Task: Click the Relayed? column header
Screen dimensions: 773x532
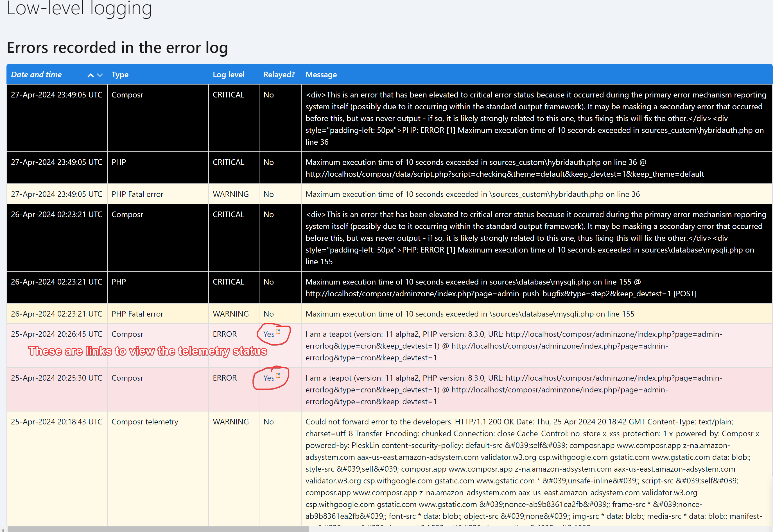Action: coord(279,75)
